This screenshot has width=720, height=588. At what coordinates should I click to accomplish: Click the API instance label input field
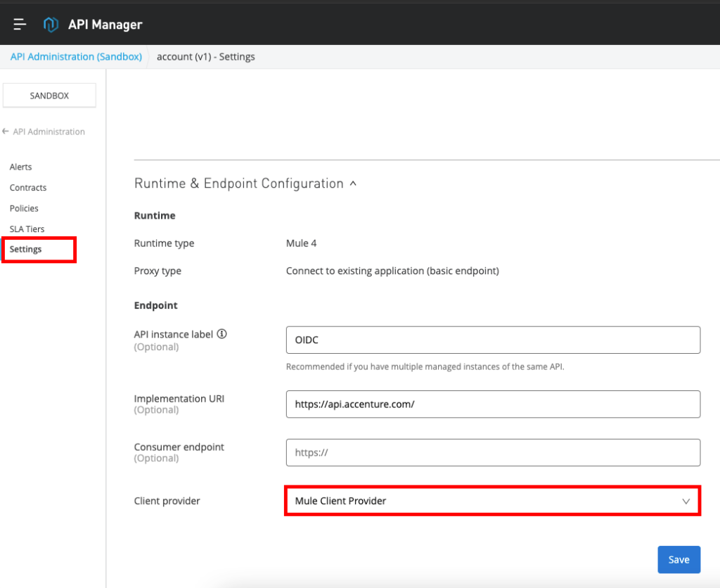click(x=492, y=340)
